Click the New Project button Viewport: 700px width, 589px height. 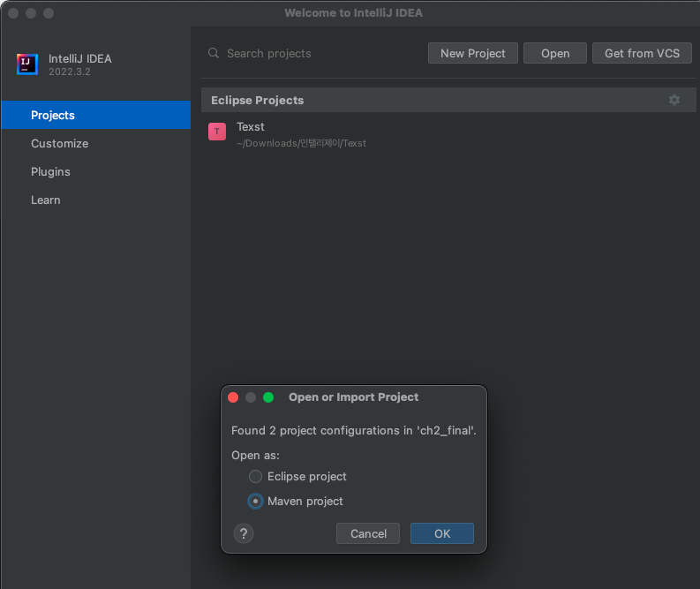point(473,53)
